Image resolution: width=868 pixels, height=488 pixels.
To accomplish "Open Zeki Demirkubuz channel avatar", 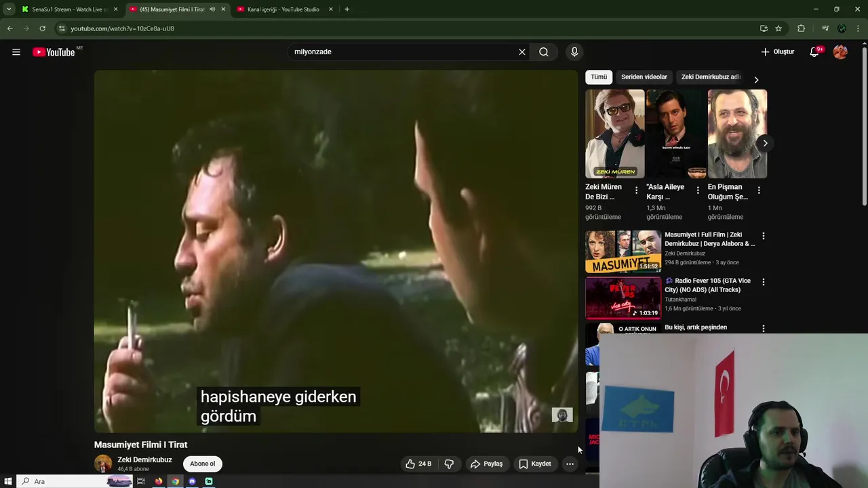I will 103,464.
